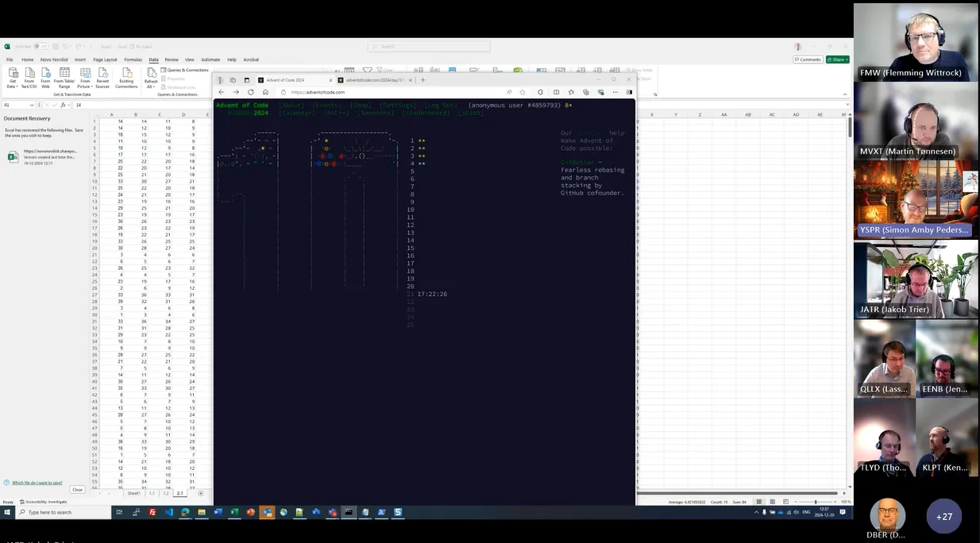Click the [Leaderboard] link on Advent of Code

426,113
